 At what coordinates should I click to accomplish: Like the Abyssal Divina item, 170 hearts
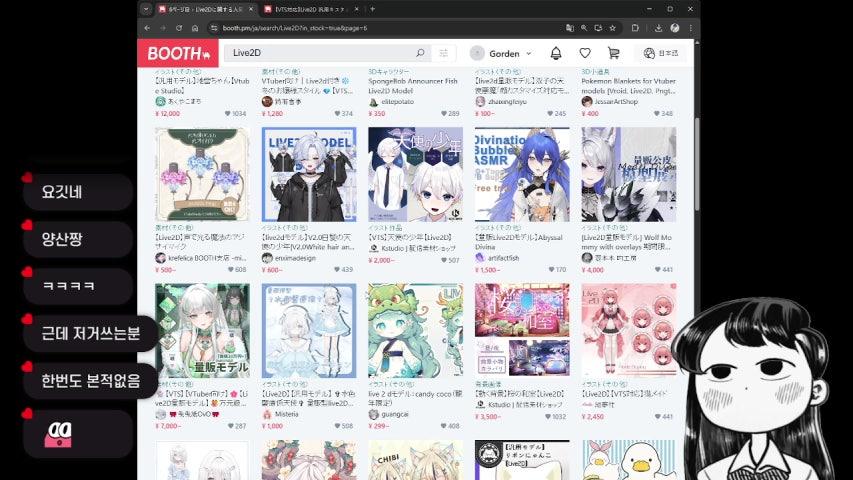(x=552, y=269)
